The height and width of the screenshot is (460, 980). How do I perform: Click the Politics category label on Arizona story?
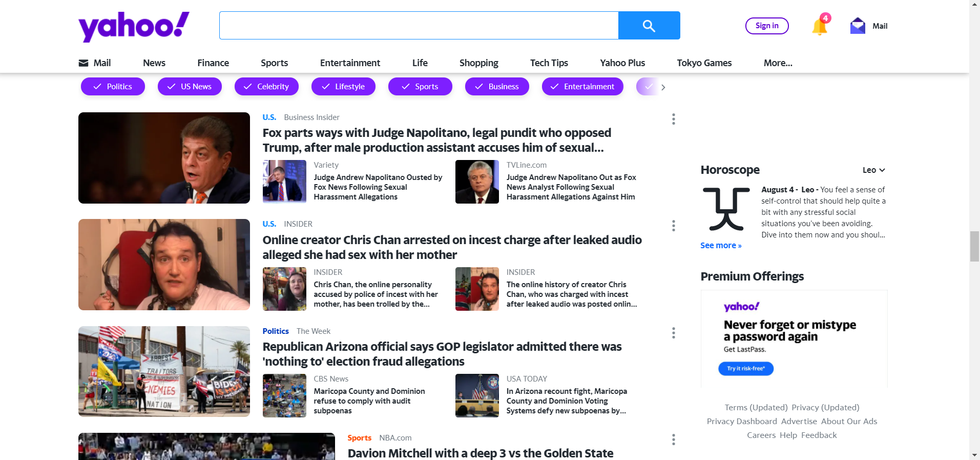pos(276,331)
